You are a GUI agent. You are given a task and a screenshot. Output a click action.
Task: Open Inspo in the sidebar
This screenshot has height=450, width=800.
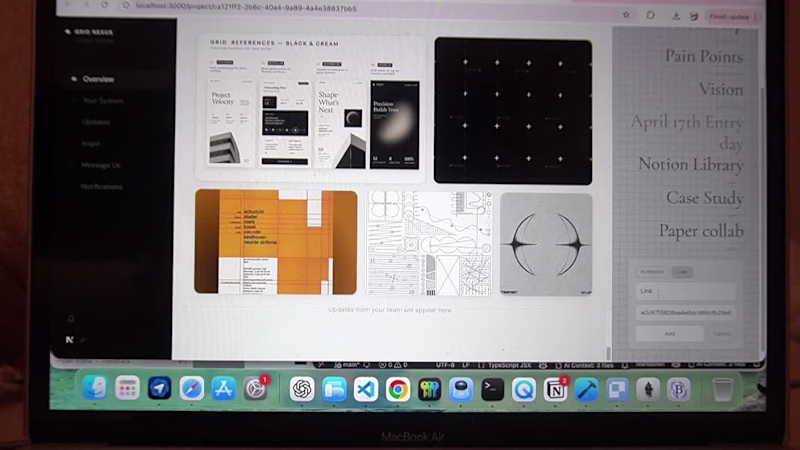click(90, 143)
